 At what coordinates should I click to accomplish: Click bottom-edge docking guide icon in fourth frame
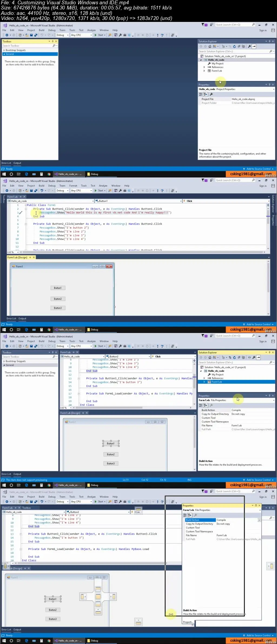click(x=138, y=622)
